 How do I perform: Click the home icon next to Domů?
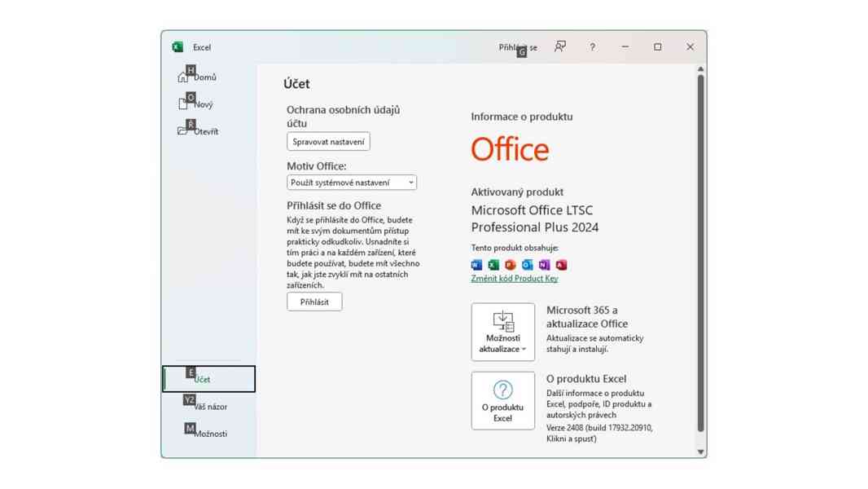click(x=182, y=77)
